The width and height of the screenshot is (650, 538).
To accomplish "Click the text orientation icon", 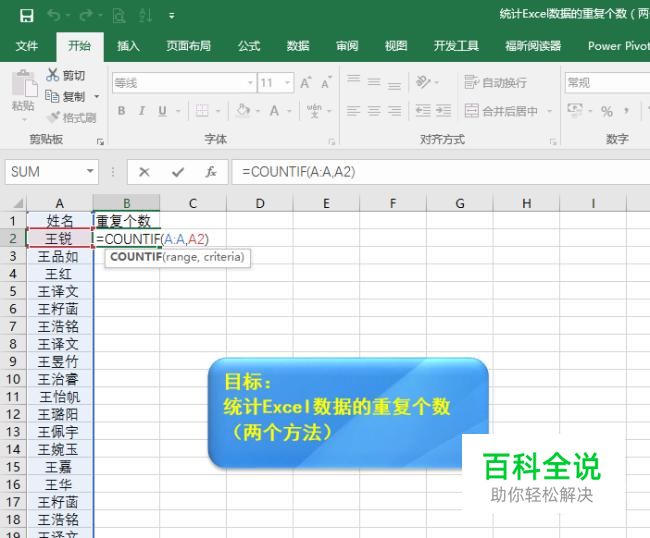I will (423, 82).
